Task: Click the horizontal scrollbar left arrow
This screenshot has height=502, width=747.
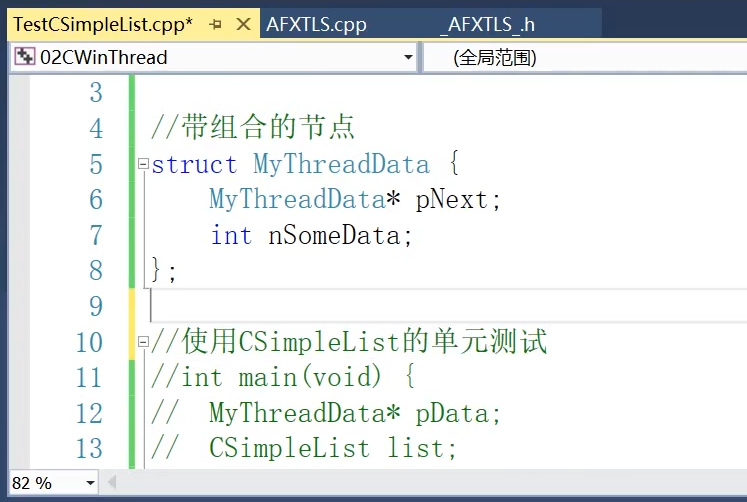Action: click(x=112, y=482)
